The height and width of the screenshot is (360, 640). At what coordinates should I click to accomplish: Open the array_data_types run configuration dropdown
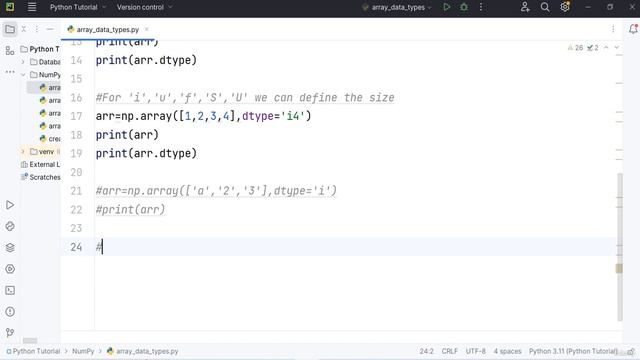pyautogui.click(x=397, y=7)
